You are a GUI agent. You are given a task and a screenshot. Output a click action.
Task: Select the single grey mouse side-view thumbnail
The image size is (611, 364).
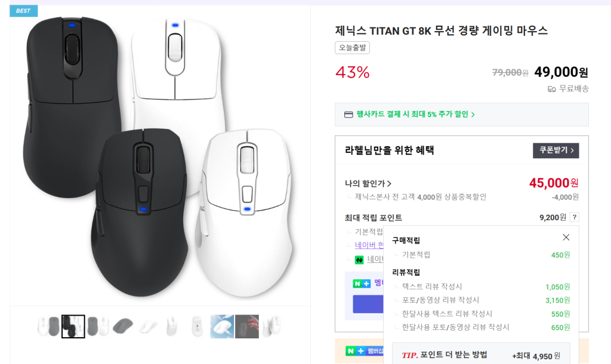click(x=123, y=326)
